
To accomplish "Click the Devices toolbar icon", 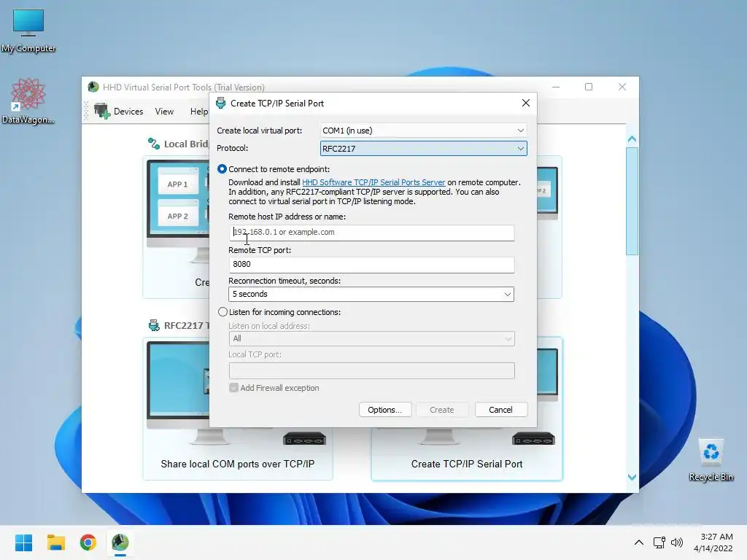I will pos(101,111).
